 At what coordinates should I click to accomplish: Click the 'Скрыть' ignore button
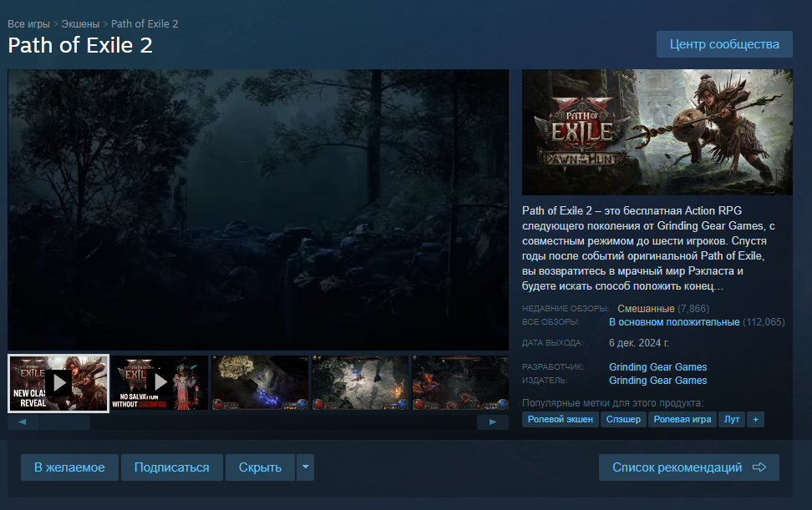click(260, 467)
